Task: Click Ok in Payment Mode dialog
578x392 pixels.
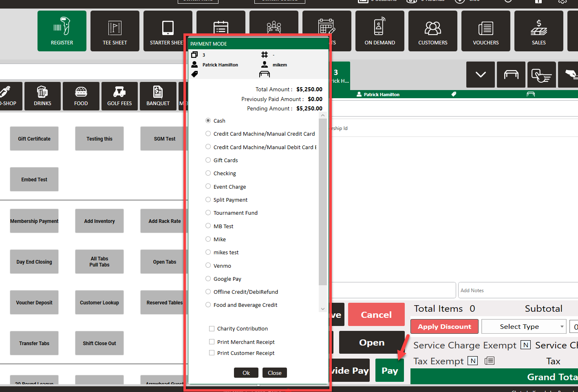Action: 246,373
